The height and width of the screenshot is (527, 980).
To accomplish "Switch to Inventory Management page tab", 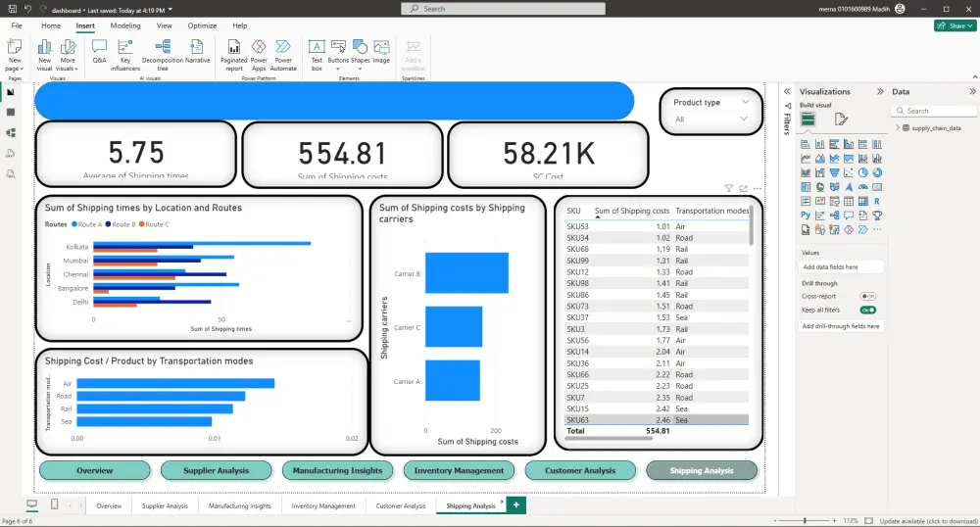I will (x=323, y=505).
